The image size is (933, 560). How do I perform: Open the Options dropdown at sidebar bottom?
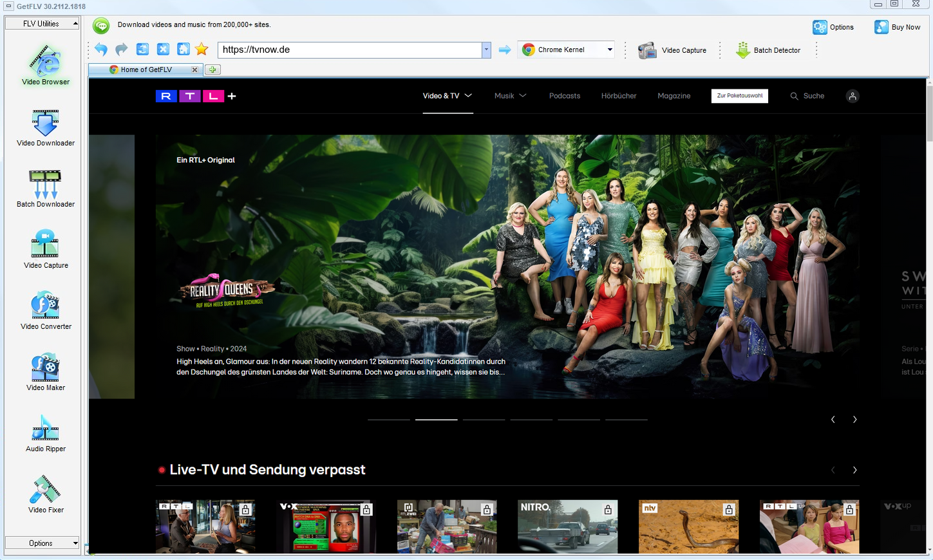click(42, 543)
